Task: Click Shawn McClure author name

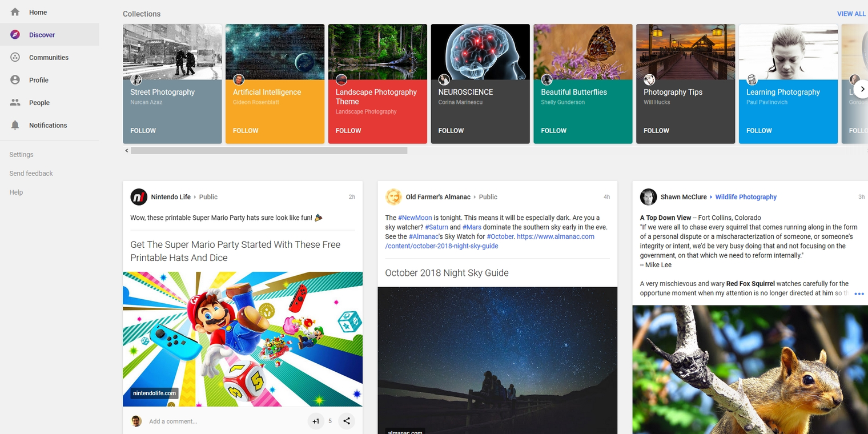Action: [x=684, y=197]
